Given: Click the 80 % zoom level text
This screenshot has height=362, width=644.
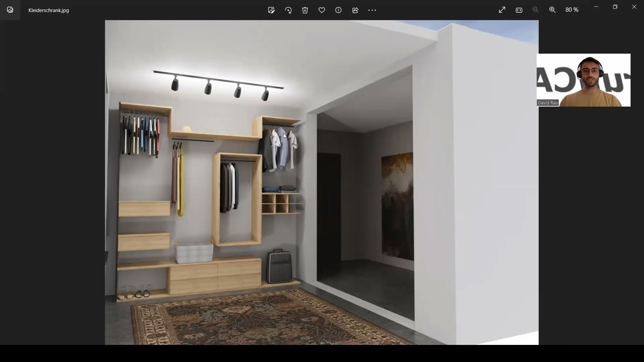Looking at the screenshot, I should (572, 10).
